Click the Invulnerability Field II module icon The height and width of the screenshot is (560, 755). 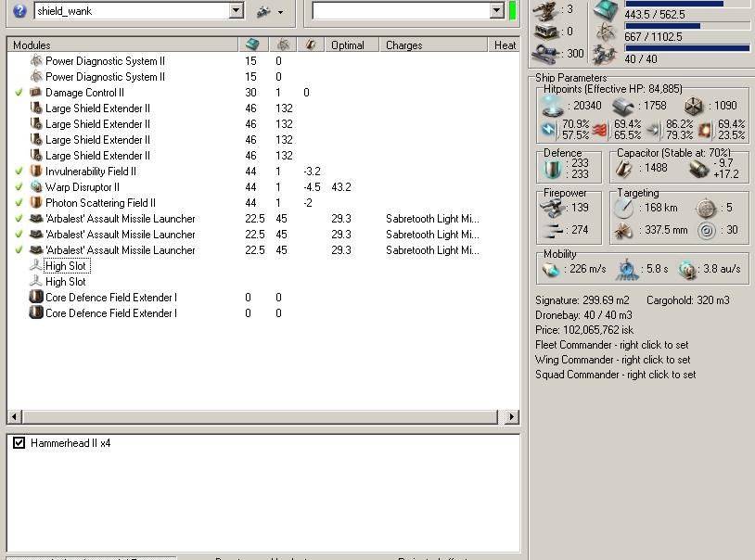36,171
